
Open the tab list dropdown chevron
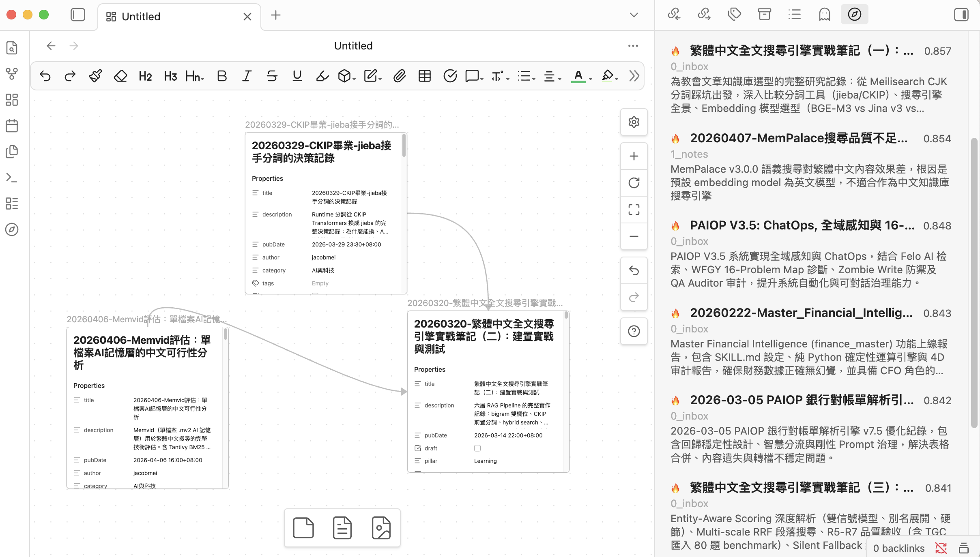(x=634, y=15)
